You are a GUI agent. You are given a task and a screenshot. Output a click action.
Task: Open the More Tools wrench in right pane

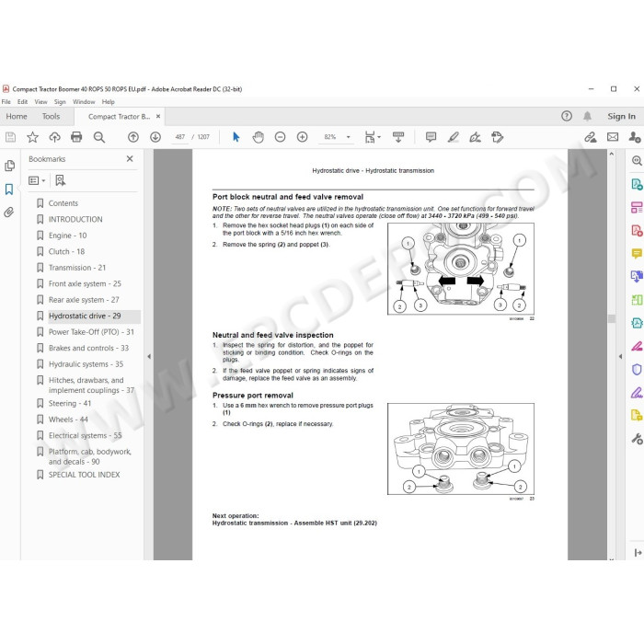[x=637, y=439]
